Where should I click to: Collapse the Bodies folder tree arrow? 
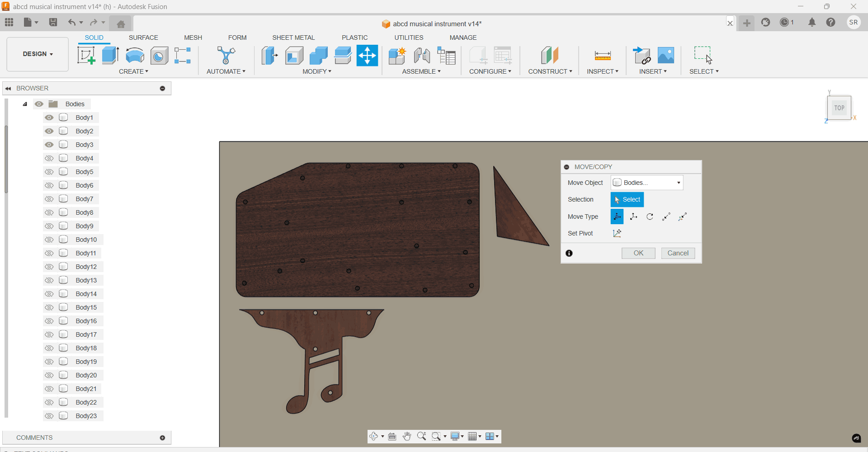click(x=25, y=104)
